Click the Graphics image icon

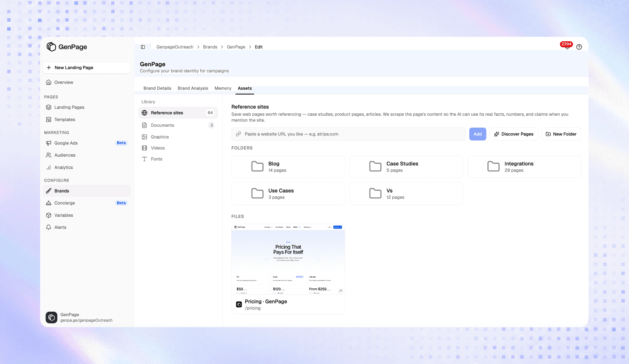[x=145, y=137]
